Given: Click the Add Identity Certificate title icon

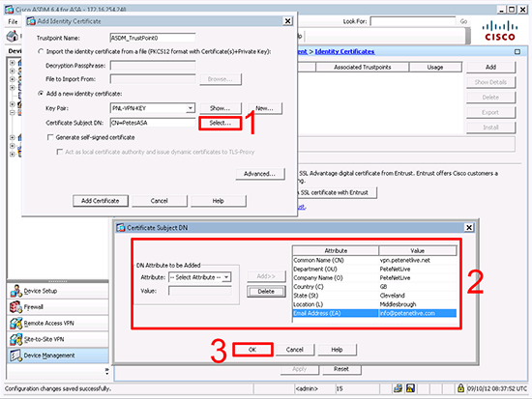Looking at the screenshot, I should click(x=31, y=21).
